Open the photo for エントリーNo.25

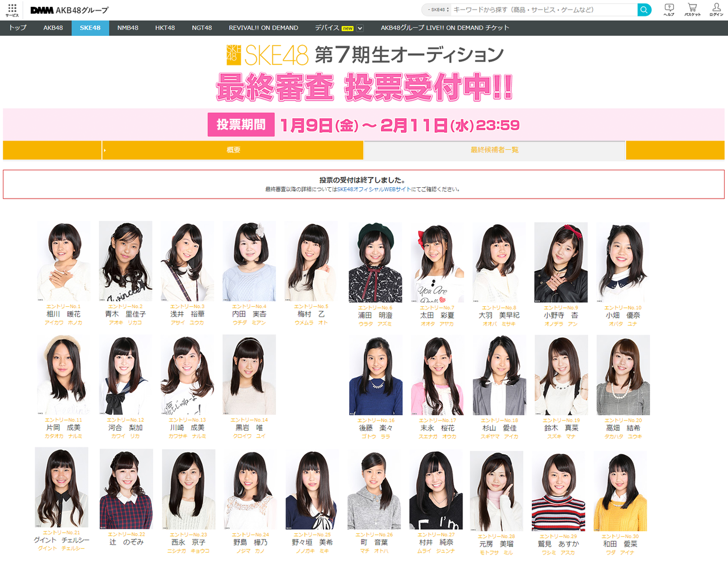click(x=312, y=489)
